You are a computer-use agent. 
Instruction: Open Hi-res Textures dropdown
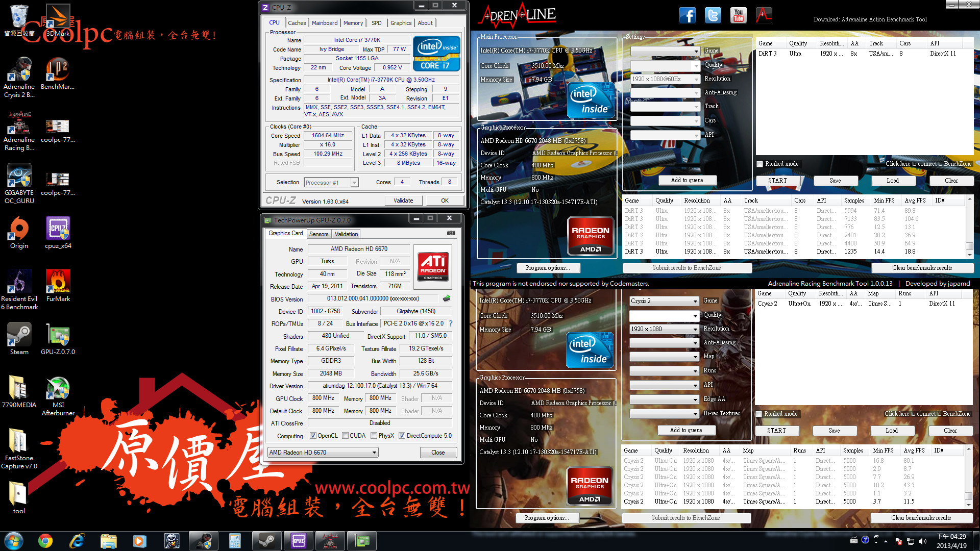tap(664, 413)
